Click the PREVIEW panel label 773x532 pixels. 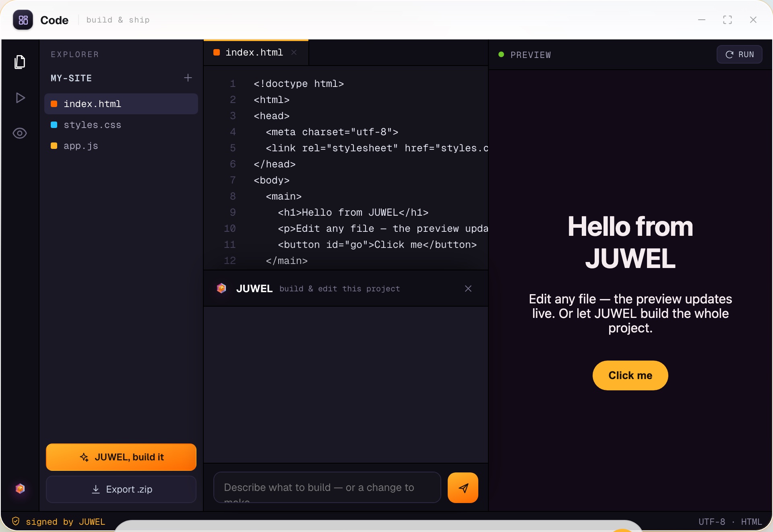tap(531, 55)
